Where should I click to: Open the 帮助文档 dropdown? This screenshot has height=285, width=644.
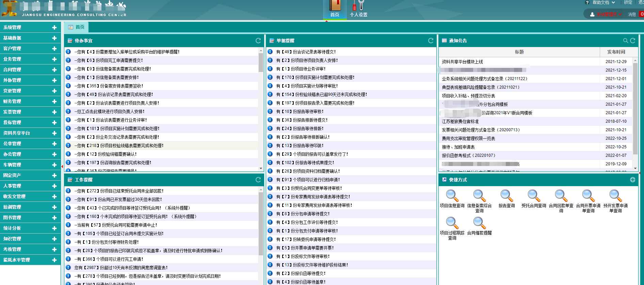click(603, 3)
